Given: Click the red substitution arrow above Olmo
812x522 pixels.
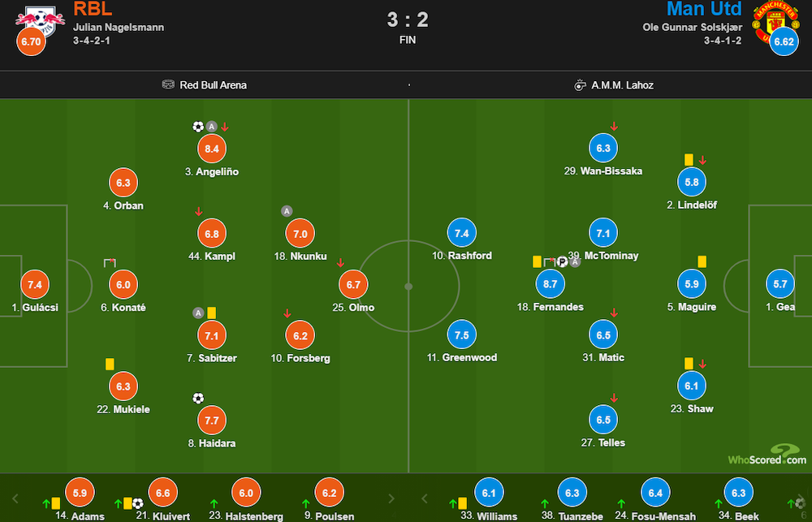Looking at the screenshot, I should (340, 263).
